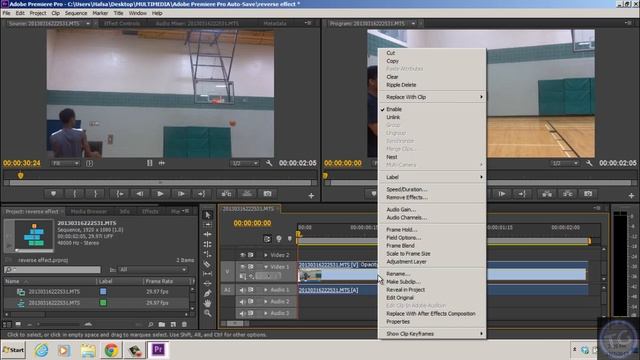Click the blue label swatch

[x=103, y=291]
